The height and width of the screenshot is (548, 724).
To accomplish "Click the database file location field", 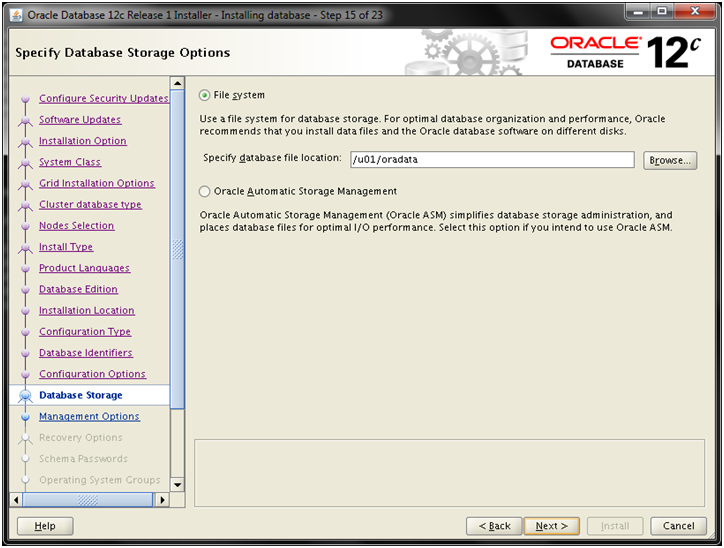I will pyautogui.click(x=492, y=160).
